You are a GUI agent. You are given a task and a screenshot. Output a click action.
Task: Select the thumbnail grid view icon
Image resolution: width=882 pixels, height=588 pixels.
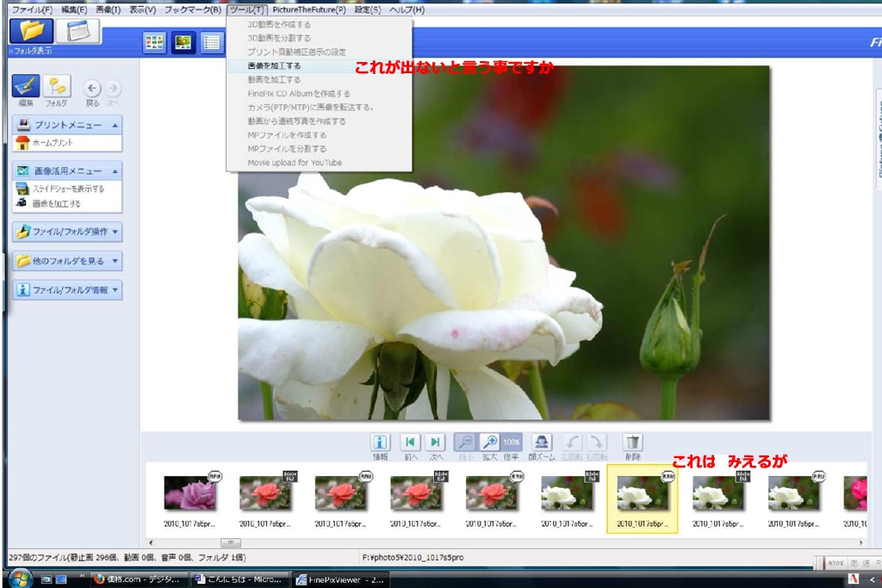[155, 42]
